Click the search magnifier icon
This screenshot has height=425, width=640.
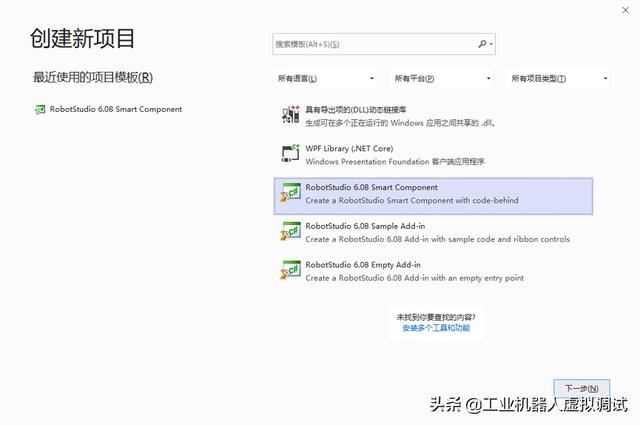[482, 43]
